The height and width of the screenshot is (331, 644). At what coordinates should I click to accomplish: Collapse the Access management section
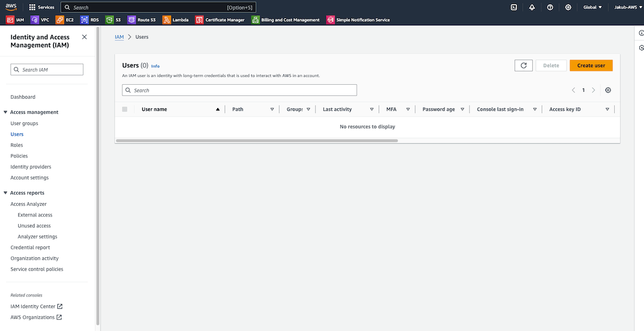tap(6, 112)
